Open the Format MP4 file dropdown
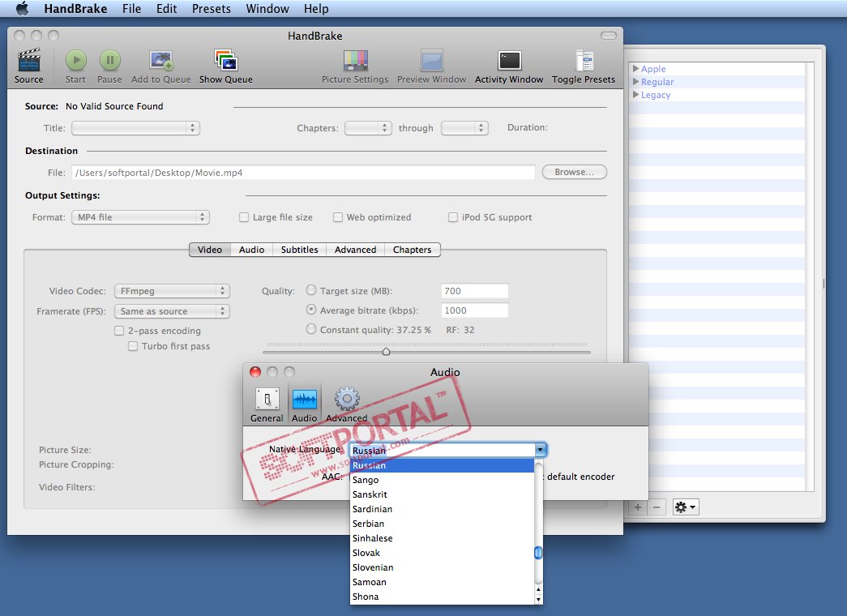The image size is (847, 616). coord(140,217)
